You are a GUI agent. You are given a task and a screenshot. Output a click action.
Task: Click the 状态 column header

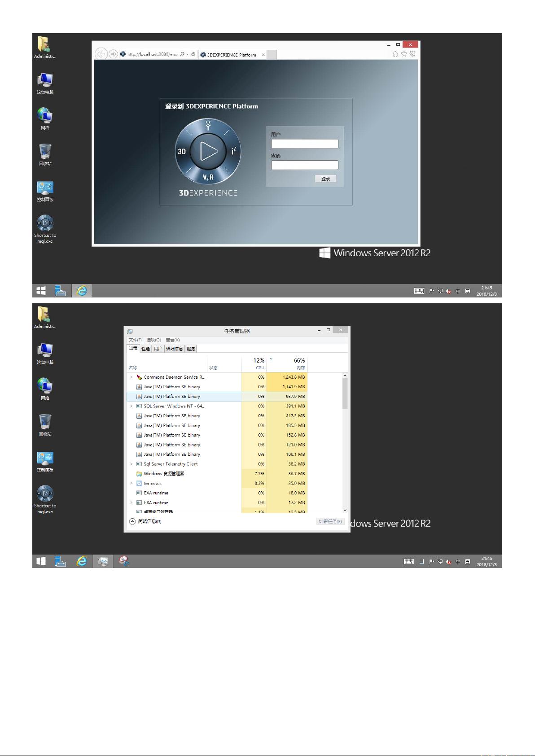click(x=224, y=363)
